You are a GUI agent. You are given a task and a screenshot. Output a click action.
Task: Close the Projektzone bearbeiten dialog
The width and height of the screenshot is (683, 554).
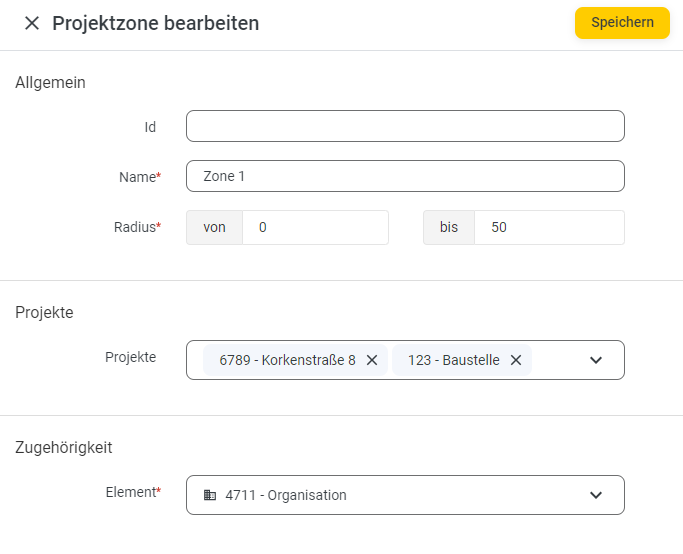(x=32, y=23)
